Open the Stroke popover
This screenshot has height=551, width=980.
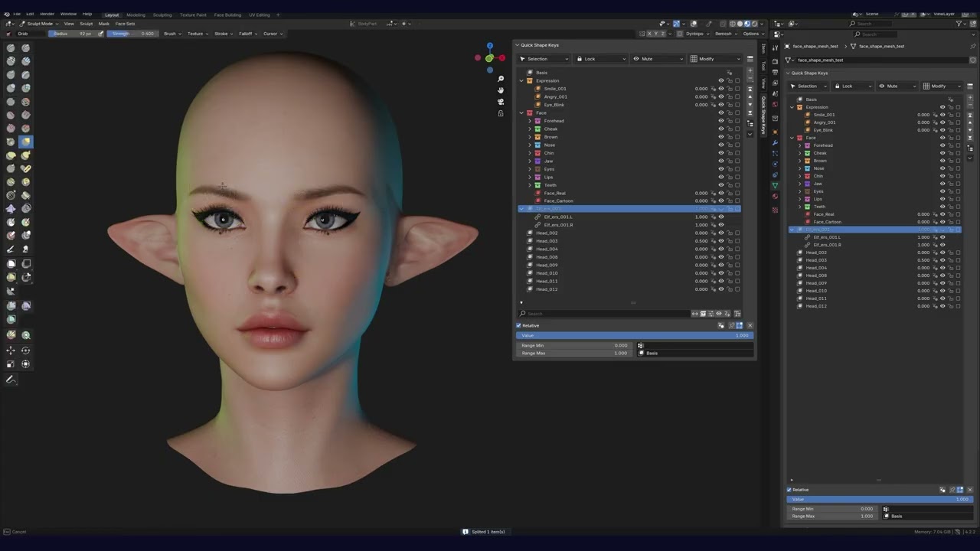(x=224, y=34)
